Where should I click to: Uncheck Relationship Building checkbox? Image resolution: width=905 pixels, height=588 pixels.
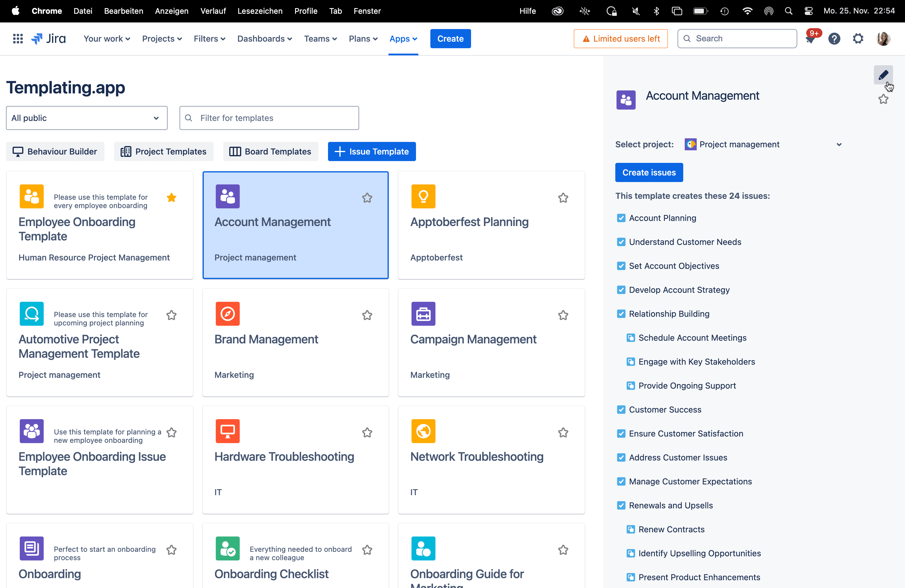(621, 314)
